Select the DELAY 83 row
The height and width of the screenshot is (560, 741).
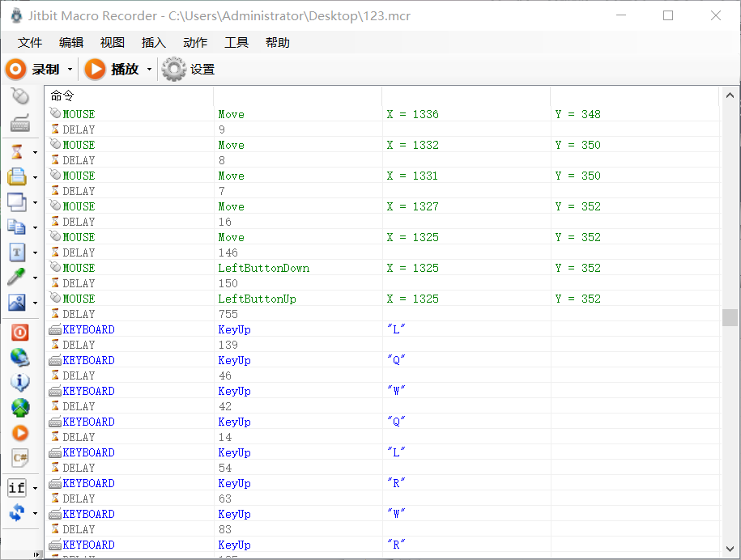(x=382, y=528)
